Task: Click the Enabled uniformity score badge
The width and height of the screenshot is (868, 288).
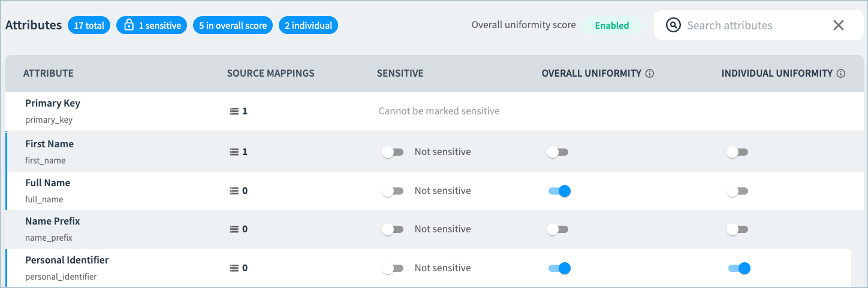Action: pyautogui.click(x=612, y=25)
